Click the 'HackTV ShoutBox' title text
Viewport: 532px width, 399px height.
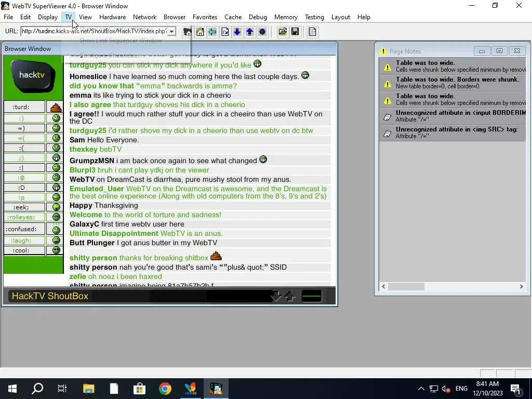point(50,296)
